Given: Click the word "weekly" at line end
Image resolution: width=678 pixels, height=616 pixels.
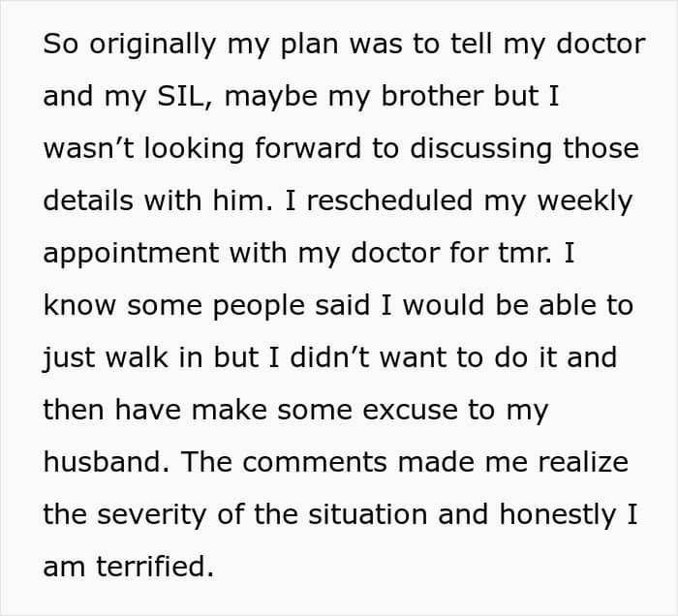Looking at the screenshot, I should click(x=585, y=201).
